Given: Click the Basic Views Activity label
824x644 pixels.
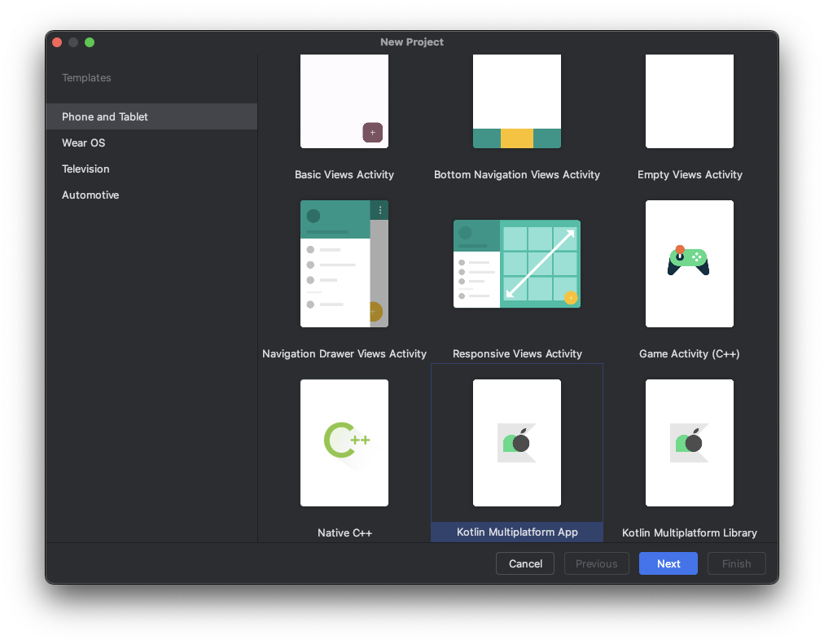Looking at the screenshot, I should pos(344,174).
